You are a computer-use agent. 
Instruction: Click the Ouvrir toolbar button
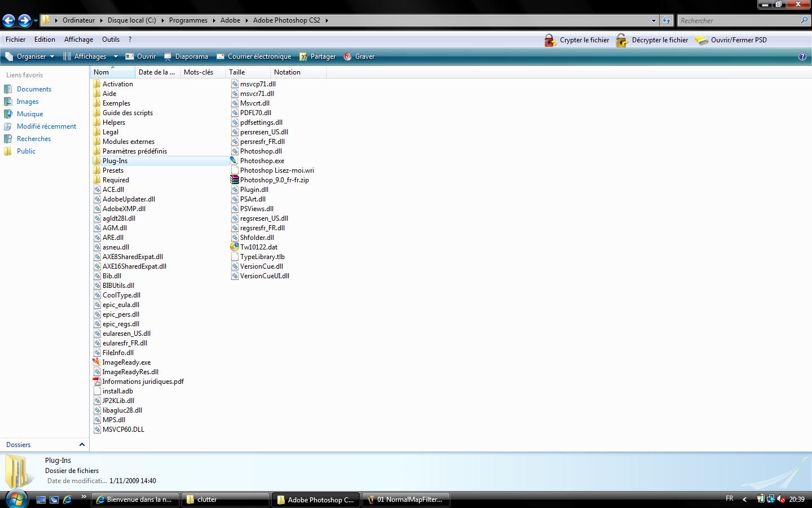pyautogui.click(x=140, y=56)
